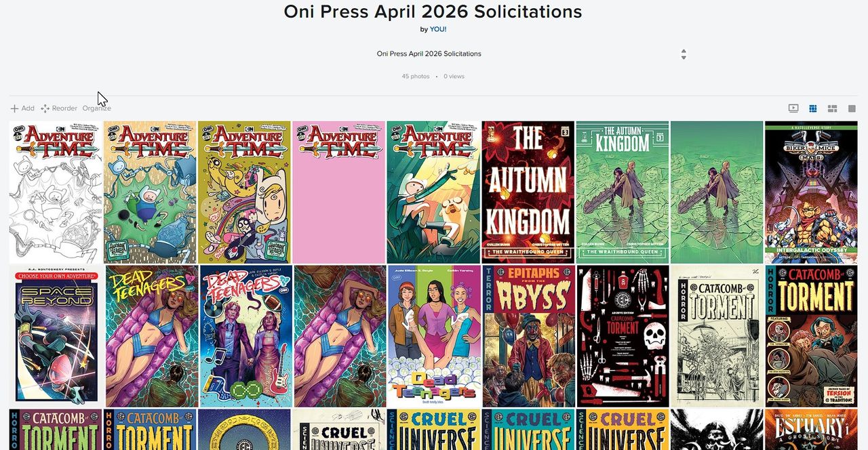Image resolution: width=868 pixels, height=450 pixels.
Task: Expand the gallery description arrows
Action: point(684,54)
